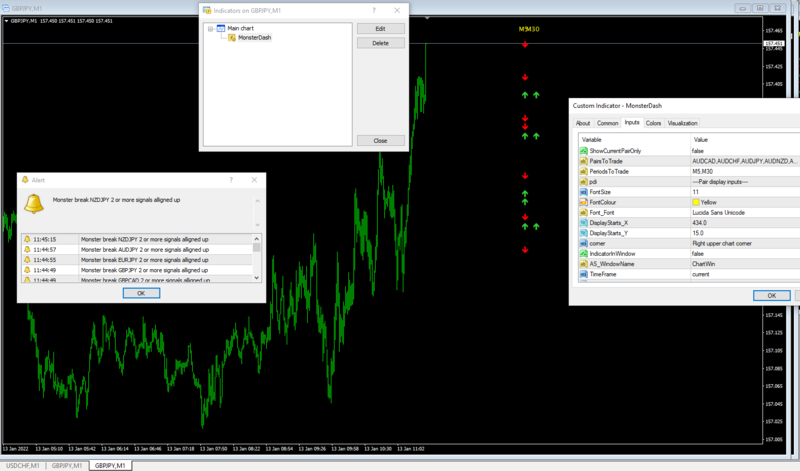The image size is (800, 471).
Task: Edit the Font_Font Lucida Sans Unicode value
Action: (745, 212)
